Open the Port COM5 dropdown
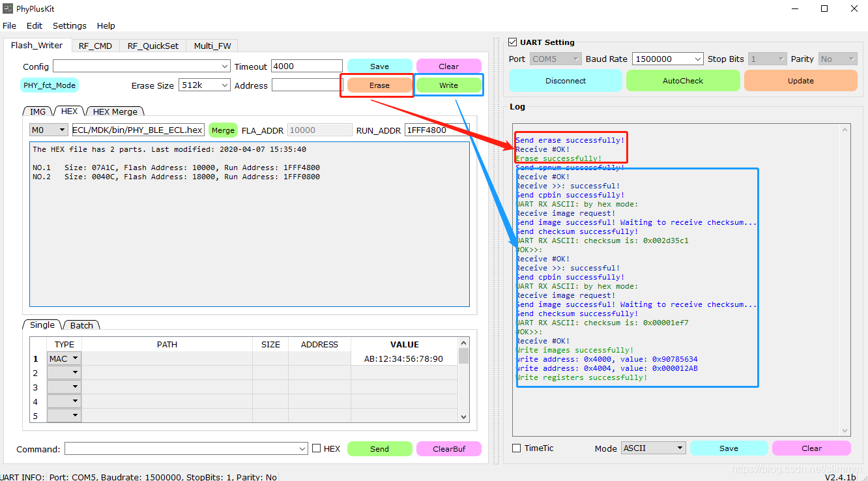This screenshot has width=868, height=481. (555, 59)
